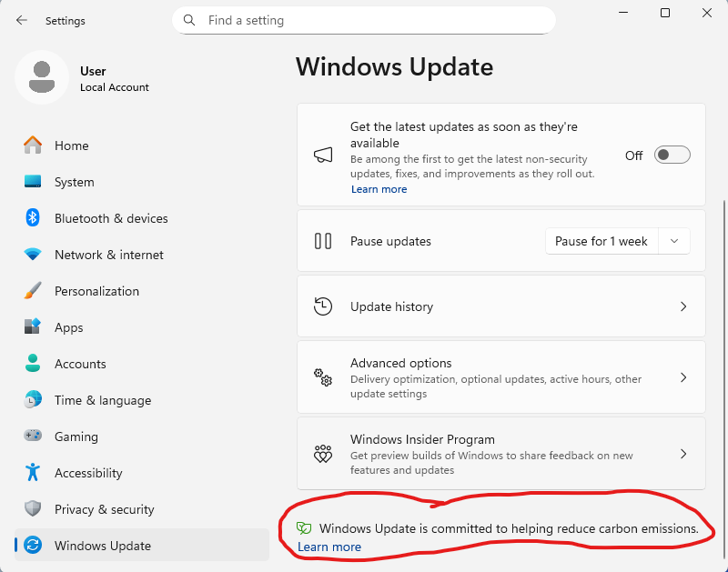Click the Update history label

(x=391, y=306)
